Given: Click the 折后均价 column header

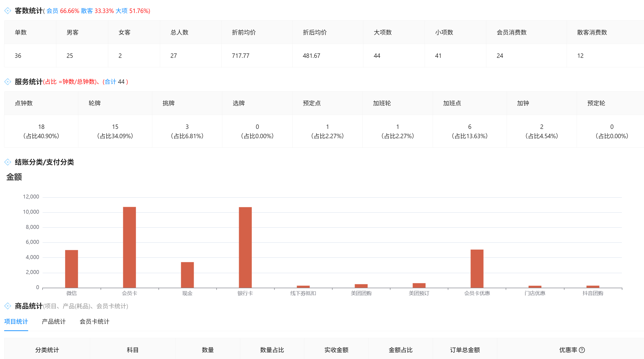Looking at the screenshot, I should click(x=314, y=32).
